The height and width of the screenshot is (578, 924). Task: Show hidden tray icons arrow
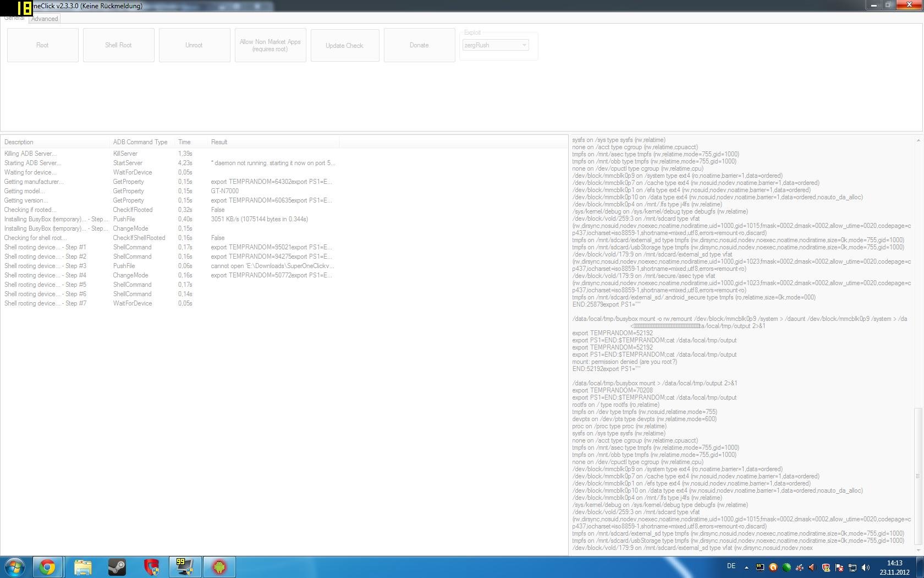(x=746, y=567)
